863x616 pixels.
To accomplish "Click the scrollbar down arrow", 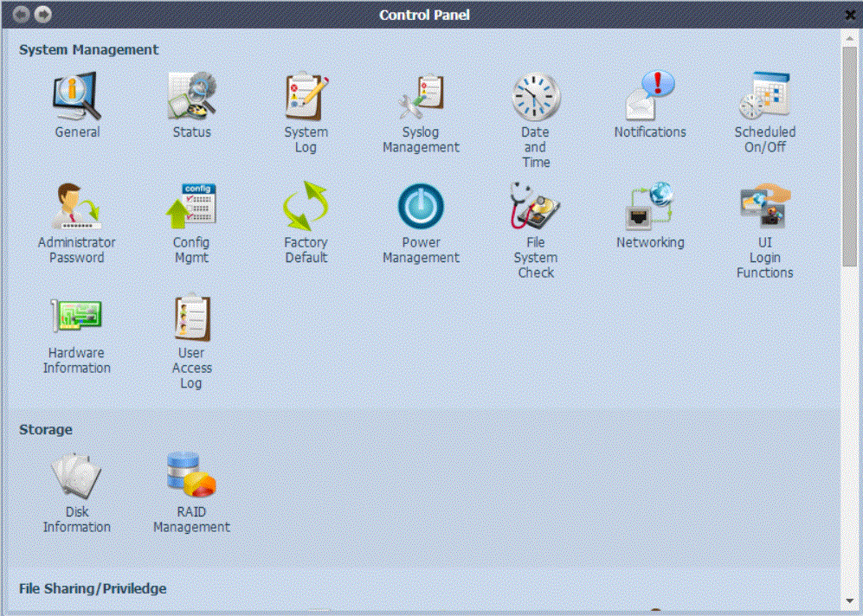I will tap(850, 601).
